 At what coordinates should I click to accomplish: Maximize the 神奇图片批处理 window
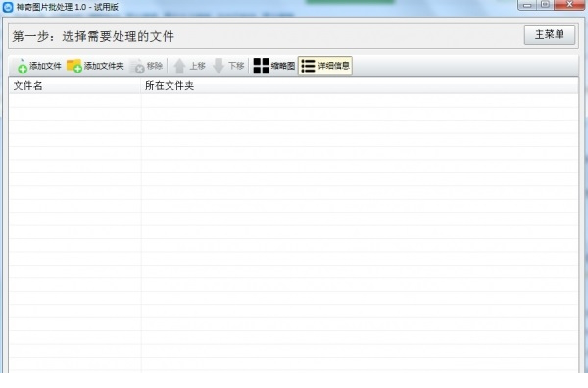pyautogui.click(x=545, y=5)
